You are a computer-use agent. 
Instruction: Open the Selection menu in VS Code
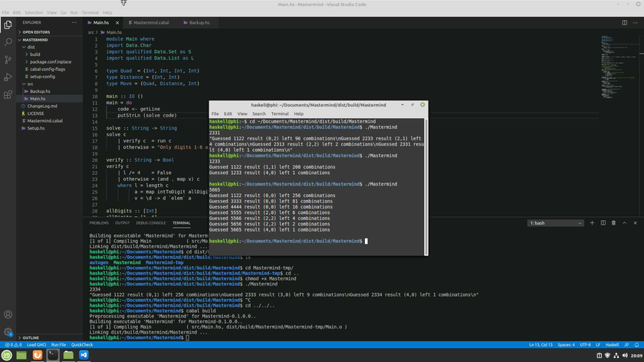(34, 12)
